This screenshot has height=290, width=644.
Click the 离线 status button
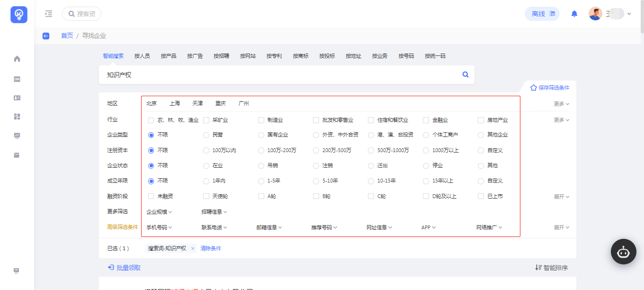(x=542, y=14)
